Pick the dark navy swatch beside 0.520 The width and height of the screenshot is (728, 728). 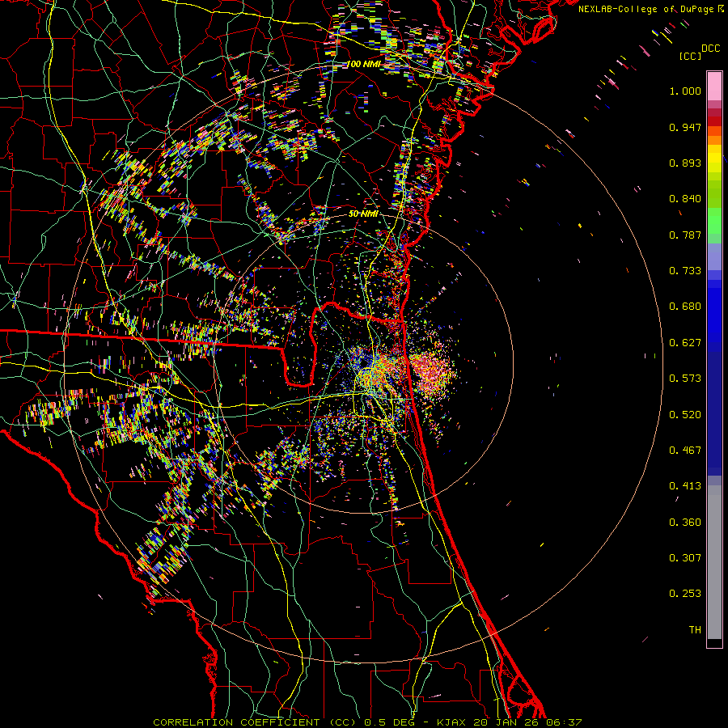(x=714, y=413)
